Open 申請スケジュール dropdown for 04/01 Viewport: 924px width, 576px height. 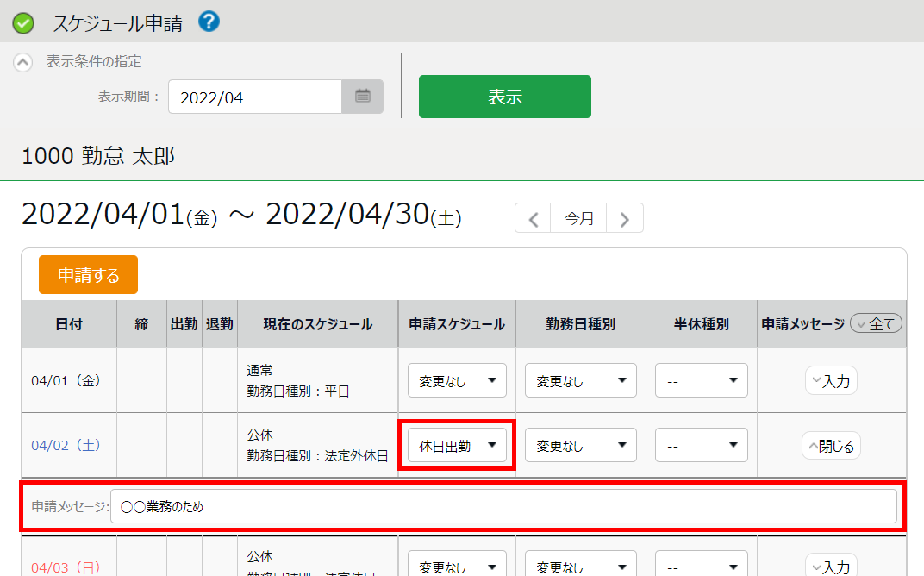[457, 380]
